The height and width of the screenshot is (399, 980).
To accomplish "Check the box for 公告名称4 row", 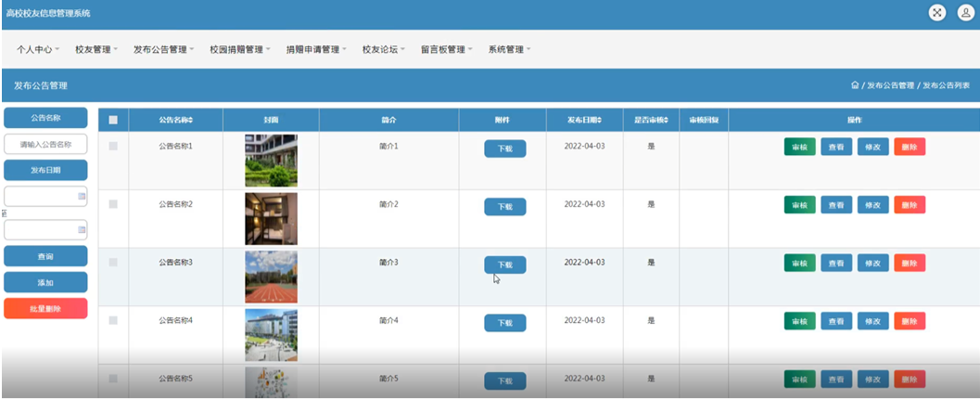I will [113, 320].
